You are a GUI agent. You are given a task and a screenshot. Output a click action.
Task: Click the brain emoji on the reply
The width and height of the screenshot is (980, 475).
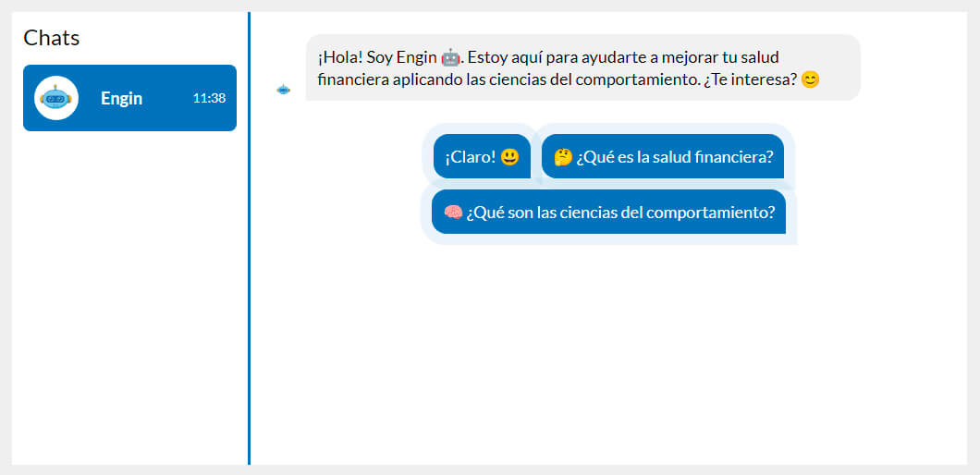pyautogui.click(x=453, y=213)
